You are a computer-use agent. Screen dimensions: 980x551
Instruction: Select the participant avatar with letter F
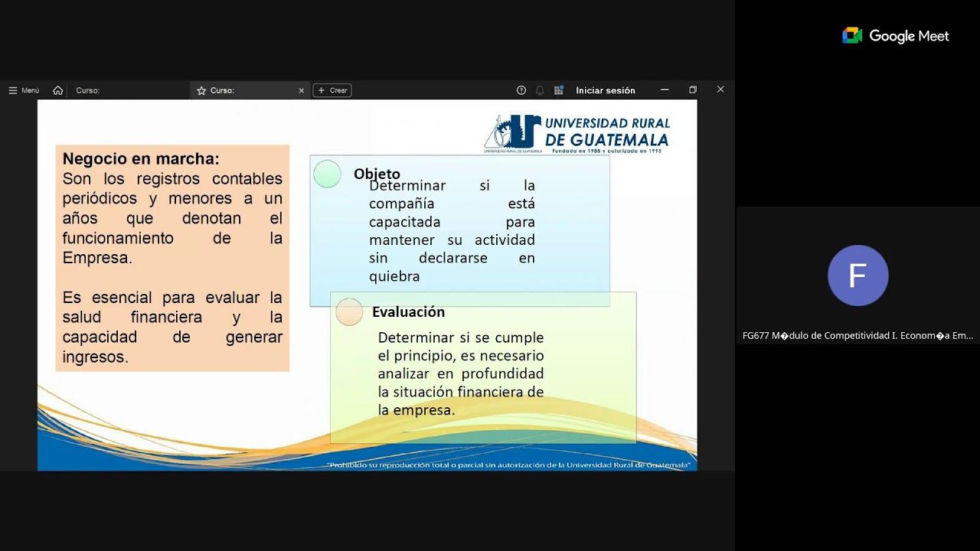pos(857,275)
